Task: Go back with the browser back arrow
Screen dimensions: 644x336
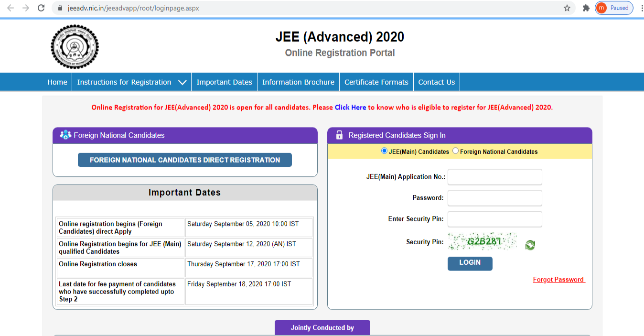Action: tap(11, 8)
